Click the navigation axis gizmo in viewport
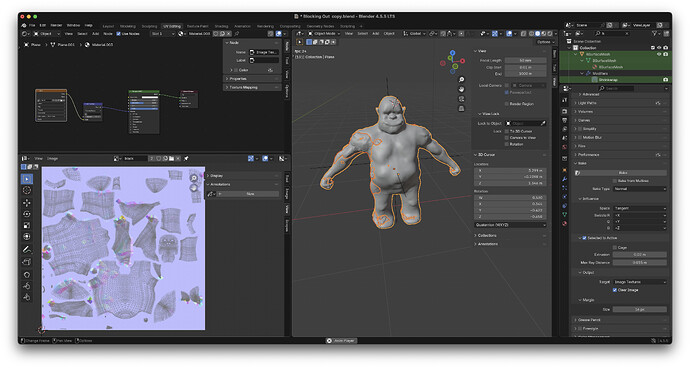The image size is (690, 368). pos(452,62)
